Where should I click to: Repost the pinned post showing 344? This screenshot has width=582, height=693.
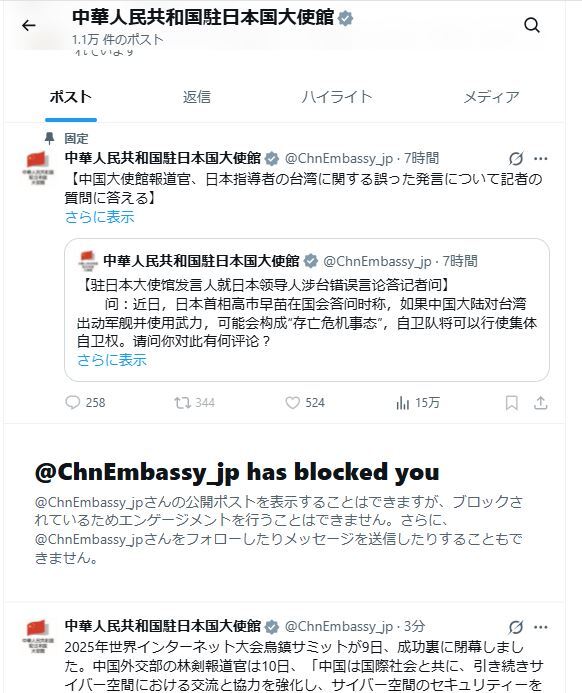[182, 403]
